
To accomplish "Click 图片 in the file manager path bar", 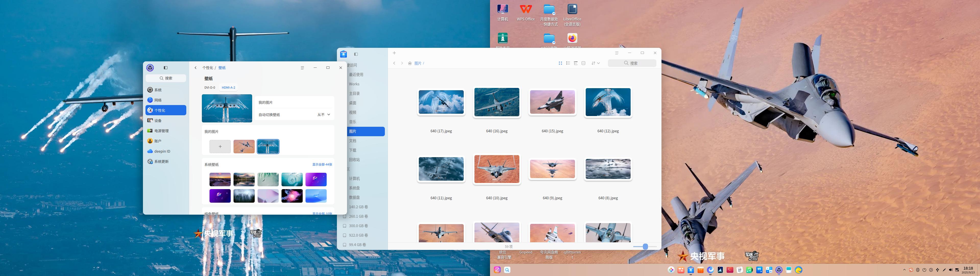I will pyautogui.click(x=418, y=63).
